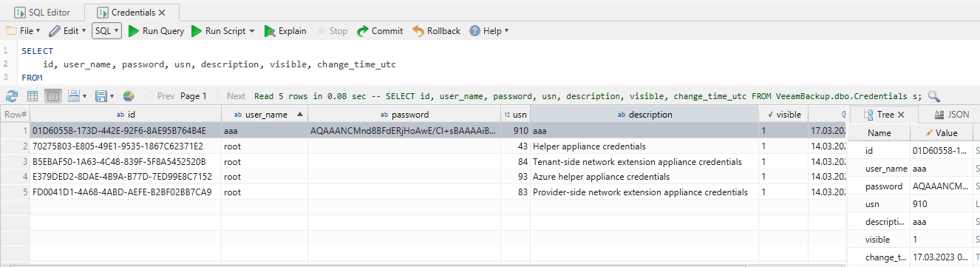
Task: Click id cell 70275B03-E805-49E1-9535-1867C62371E2
Action: click(x=126, y=146)
